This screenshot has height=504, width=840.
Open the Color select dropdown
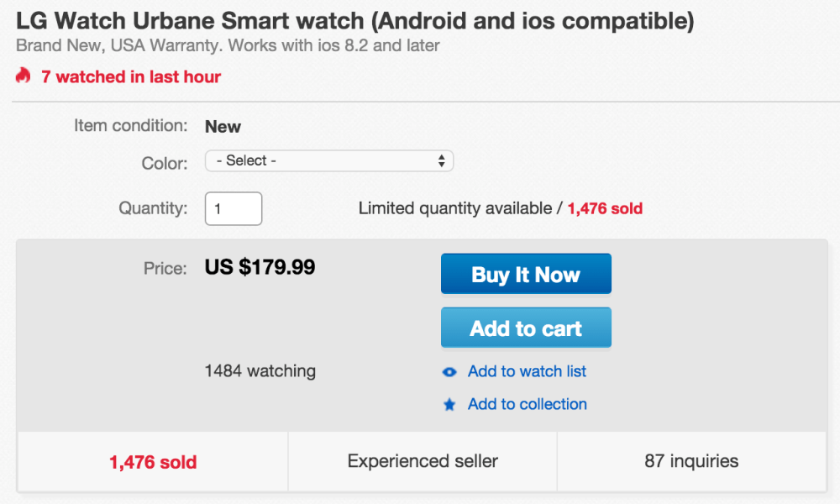pyautogui.click(x=328, y=160)
